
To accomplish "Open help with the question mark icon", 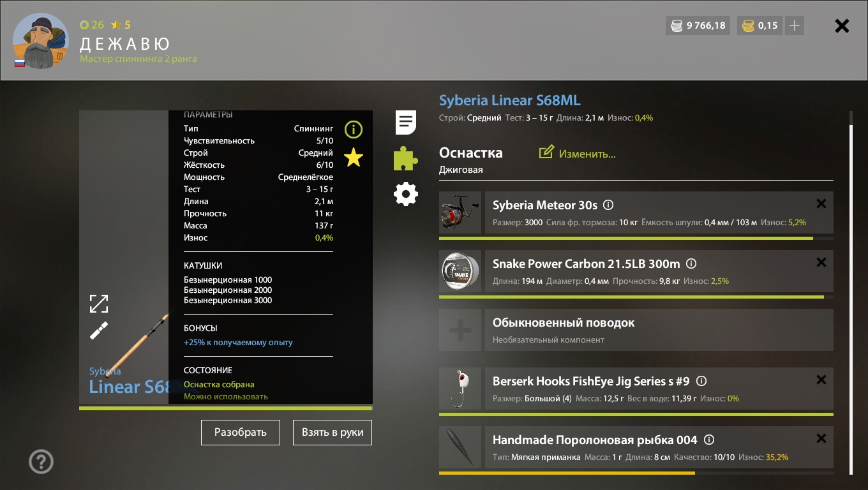I will click(x=41, y=461).
